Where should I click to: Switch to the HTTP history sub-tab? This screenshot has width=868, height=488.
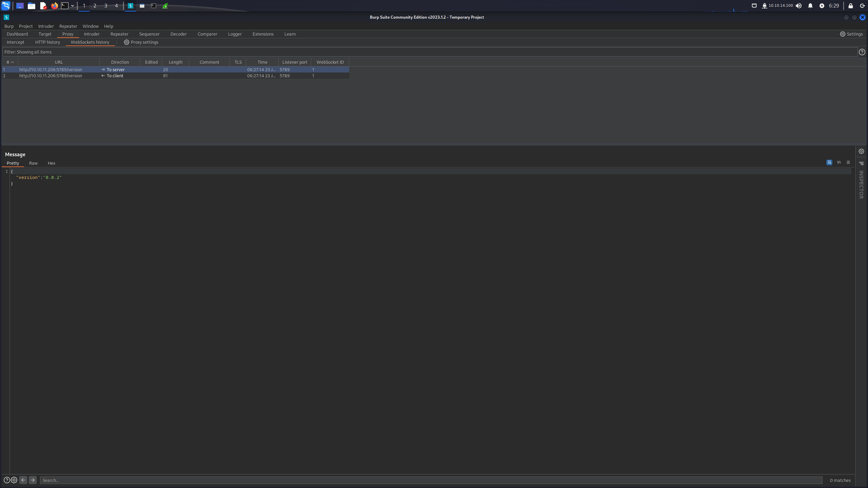pos(48,42)
